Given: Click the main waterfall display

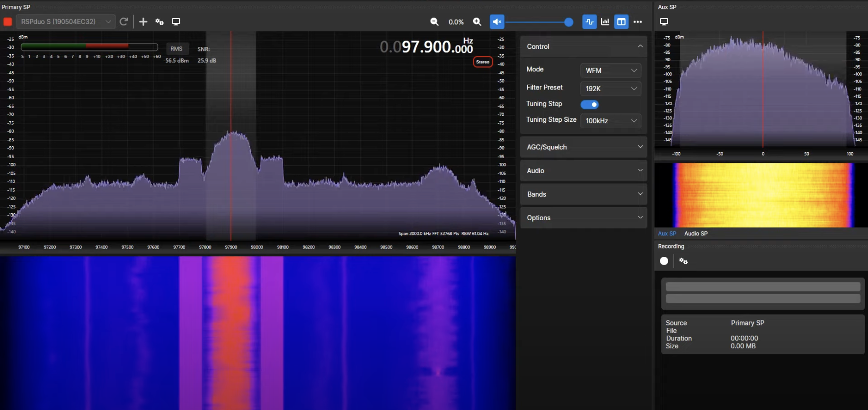Looking at the screenshot, I should click(x=258, y=333).
